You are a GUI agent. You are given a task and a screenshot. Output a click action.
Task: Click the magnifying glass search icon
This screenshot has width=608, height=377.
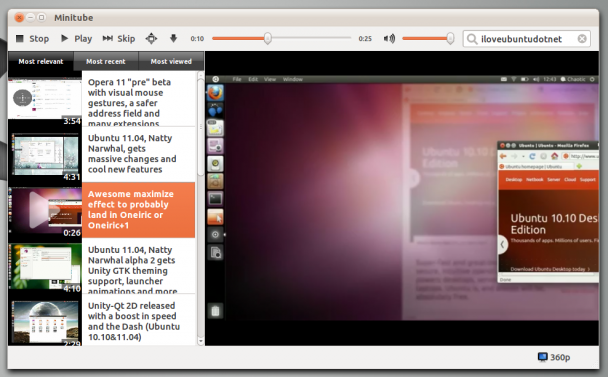pos(472,39)
